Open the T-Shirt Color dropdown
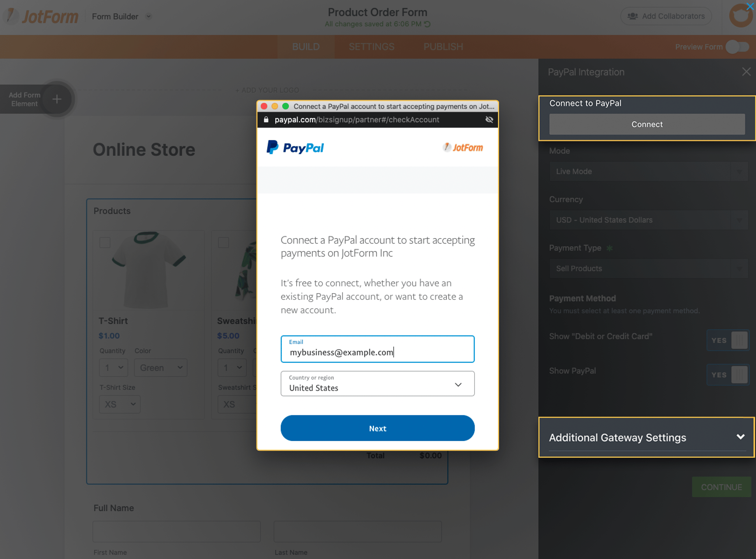 [x=161, y=367]
